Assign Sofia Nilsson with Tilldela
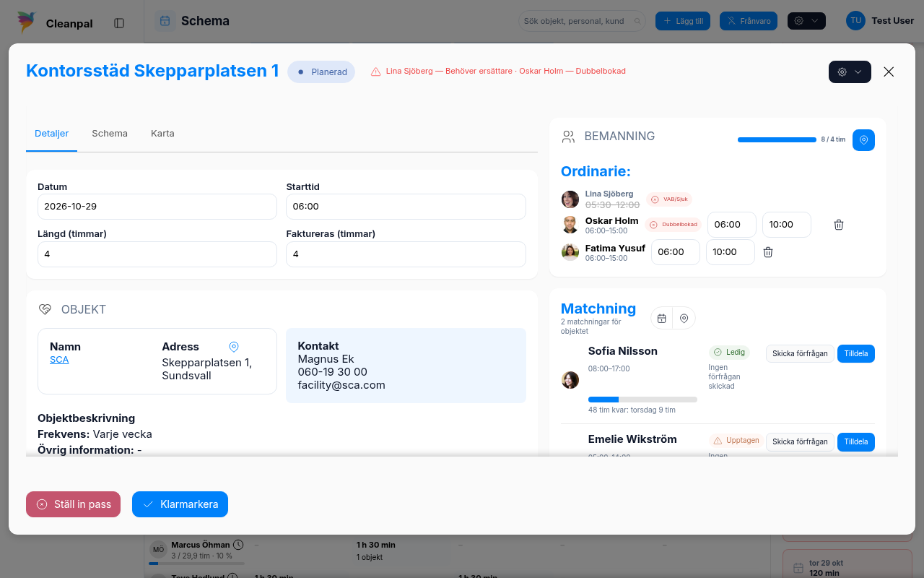 [856, 353]
